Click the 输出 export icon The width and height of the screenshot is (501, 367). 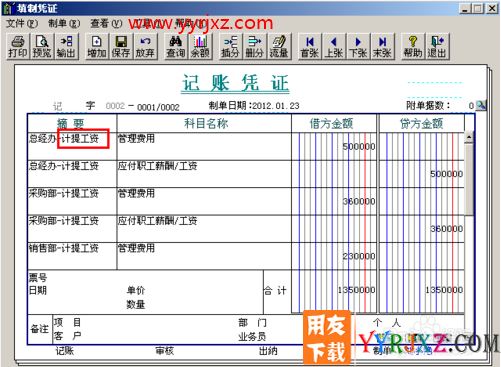tap(66, 46)
